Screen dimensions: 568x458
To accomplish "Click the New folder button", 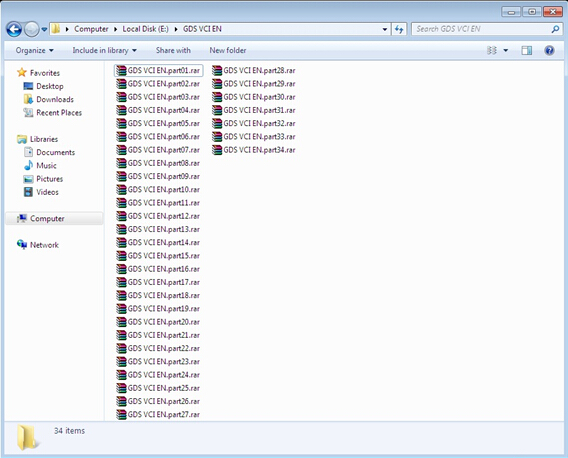I will [x=228, y=50].
